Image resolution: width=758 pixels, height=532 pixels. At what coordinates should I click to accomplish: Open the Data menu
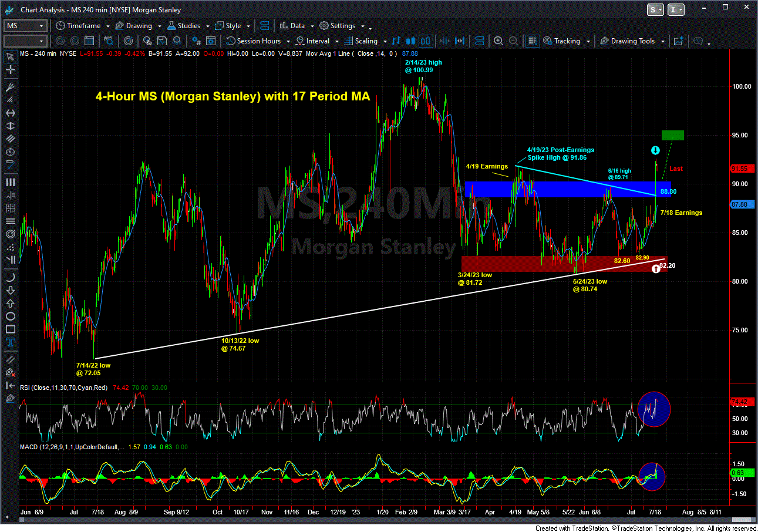(x=292, y=26)
